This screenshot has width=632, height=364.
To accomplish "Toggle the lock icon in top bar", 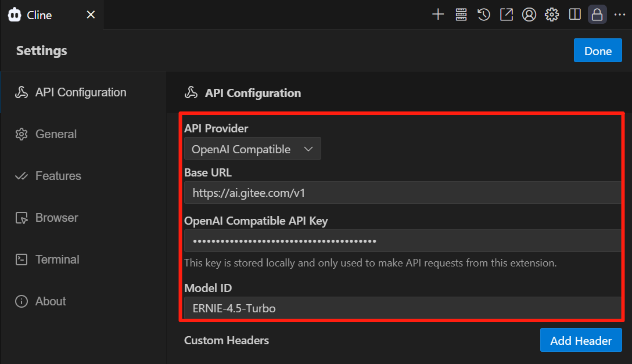I will click(597, 15).
